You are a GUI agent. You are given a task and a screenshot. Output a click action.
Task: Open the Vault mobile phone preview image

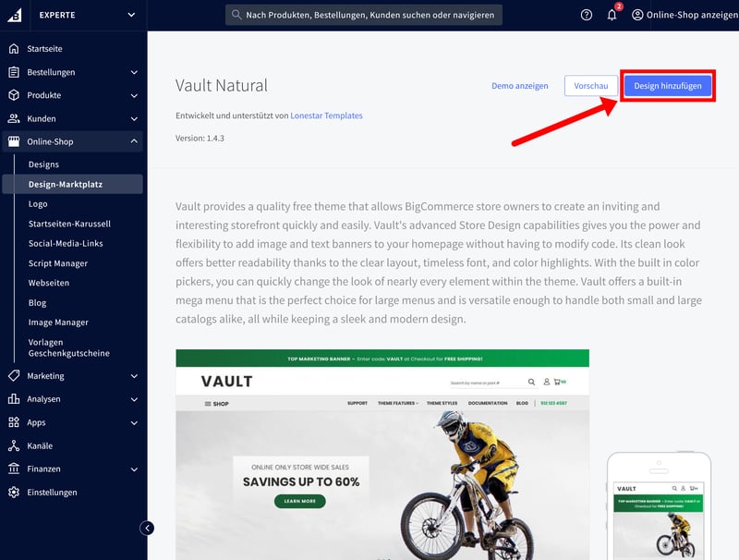pyautogui.click(x=659, y=505)
